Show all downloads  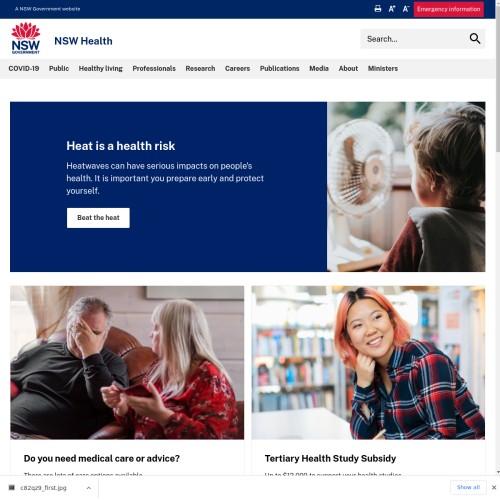(x=468, y=487)
